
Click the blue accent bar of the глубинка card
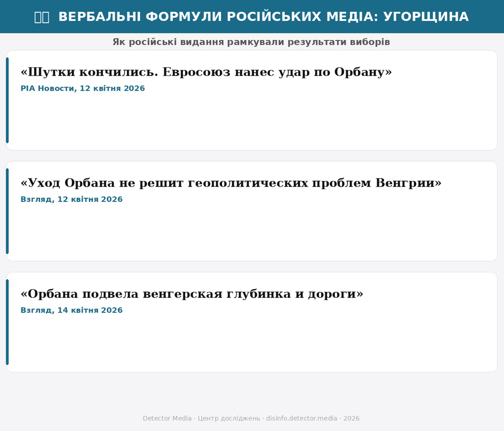(7, 322)
